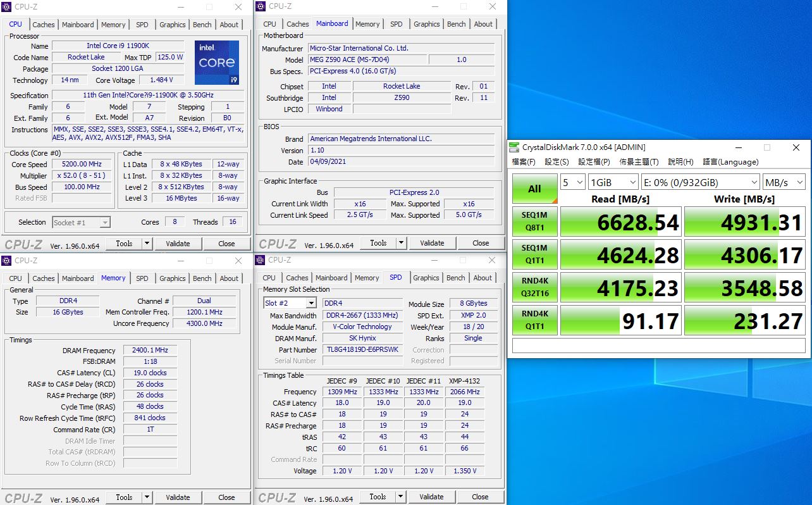Open the 說明(H) help menu
This screenshot has width=812, height=505.
680,162
